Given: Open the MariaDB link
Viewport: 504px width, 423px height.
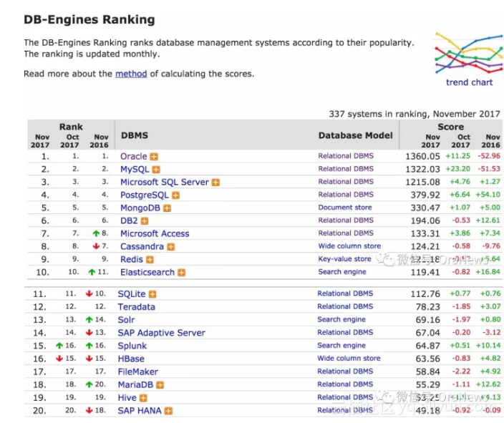Looking at the screenshot, I should 135,385.
